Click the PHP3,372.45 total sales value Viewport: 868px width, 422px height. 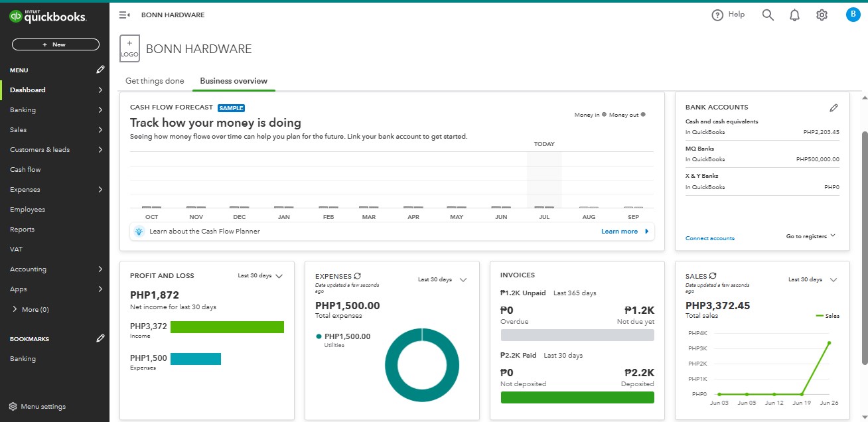click(x=718, y=306)
